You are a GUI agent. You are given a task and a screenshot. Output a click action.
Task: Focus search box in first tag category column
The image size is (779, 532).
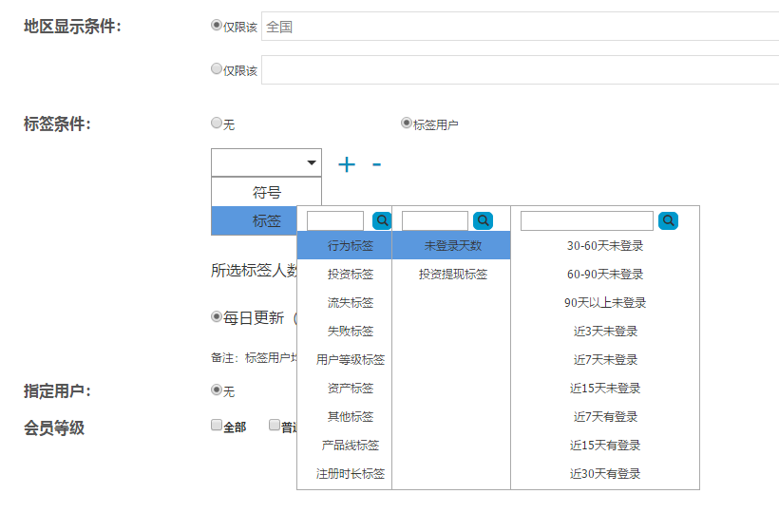point(335,220)
